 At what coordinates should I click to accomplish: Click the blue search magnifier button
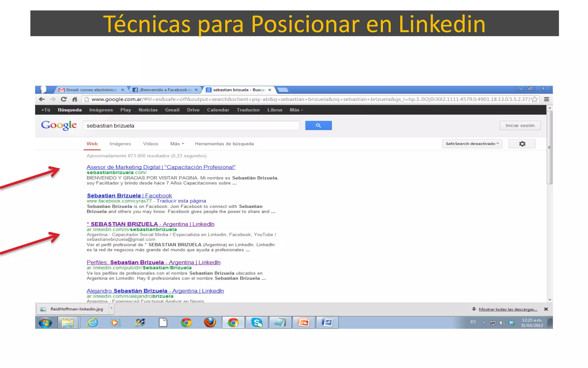318,125
